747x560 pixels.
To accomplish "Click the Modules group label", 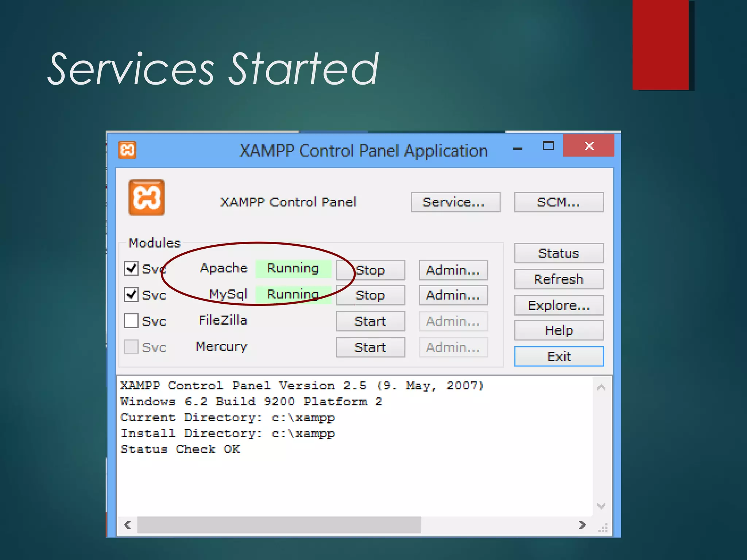I will [x=155, y=243].
